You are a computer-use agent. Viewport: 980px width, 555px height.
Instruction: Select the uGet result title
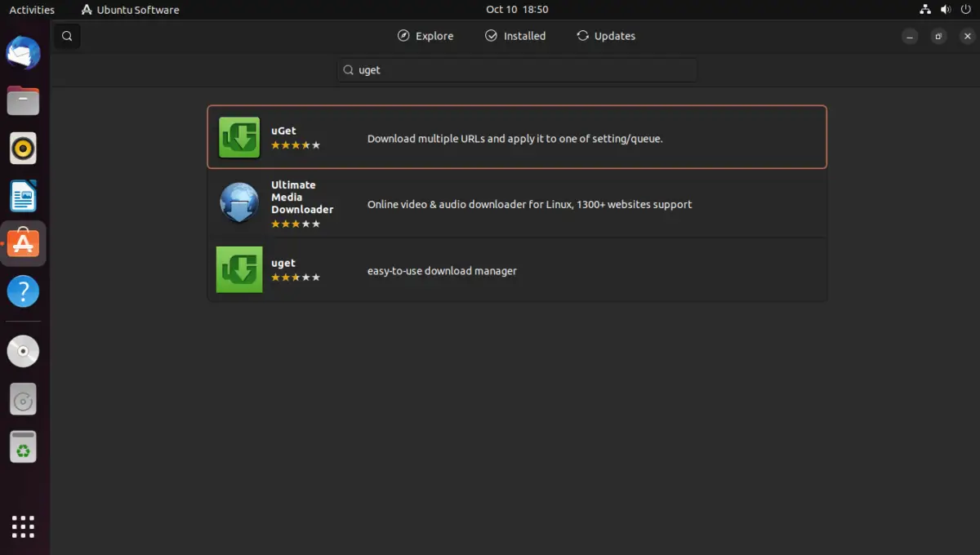click(283, 131)
